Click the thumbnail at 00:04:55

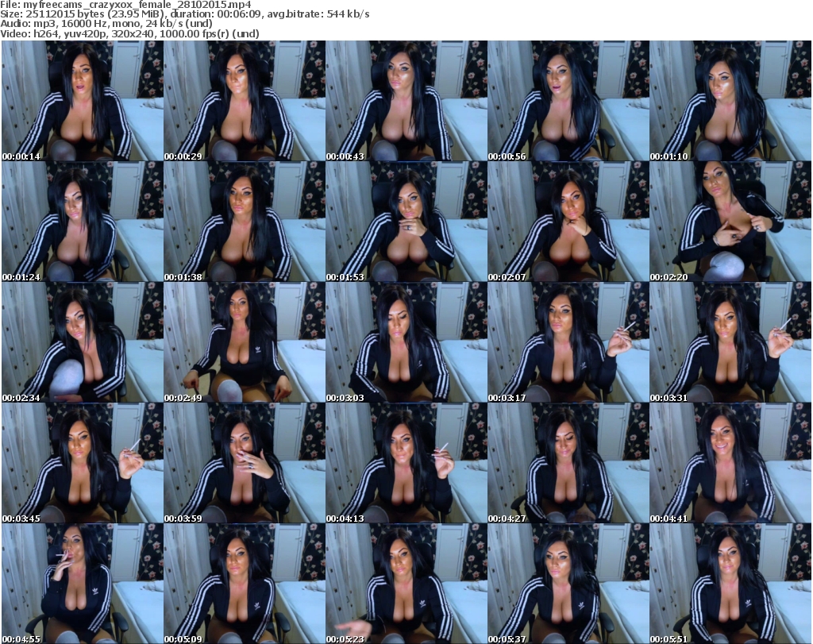[x=83, y=584]
